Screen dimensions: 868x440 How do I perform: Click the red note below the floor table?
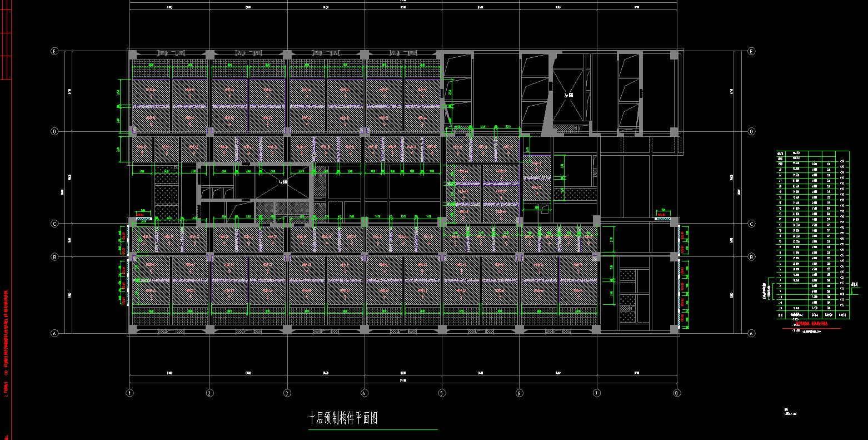[812, 323]
